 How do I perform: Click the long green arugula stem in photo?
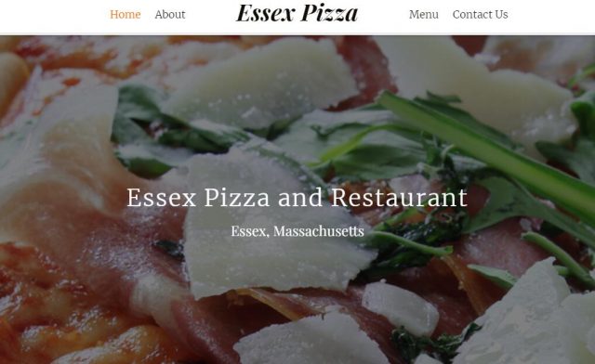(490, 151)
